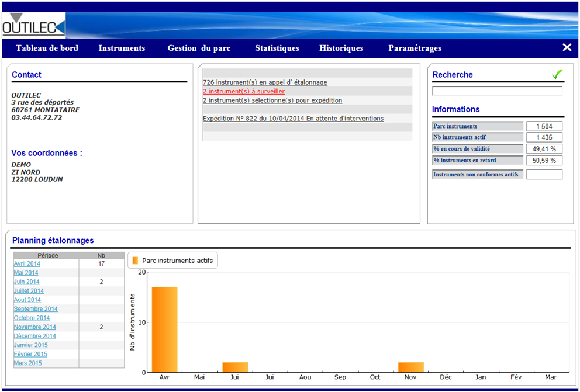Select the Novembre 2014 period link
The image size is (580, 392).
coord(35,327)
